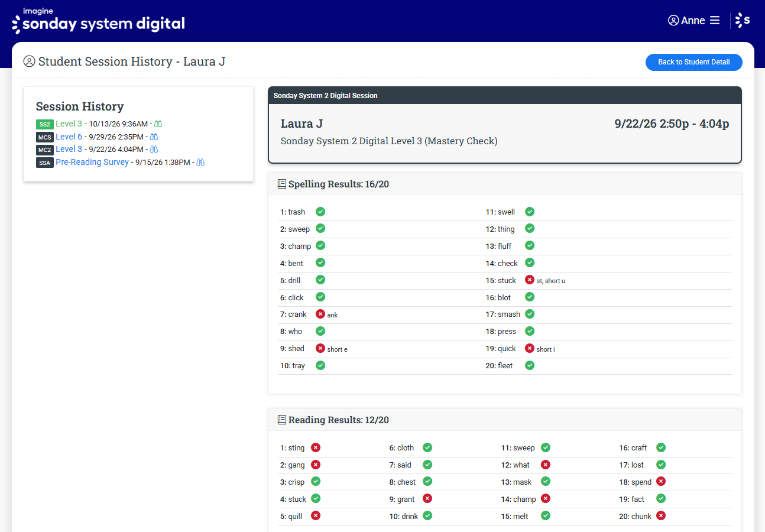Select the MC2 Level 3 session link
The image size is (765, 532).
(69, 150)
